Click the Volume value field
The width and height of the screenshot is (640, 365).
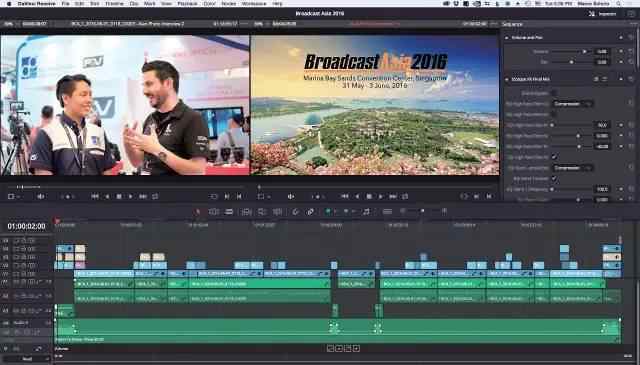point(602,52)
